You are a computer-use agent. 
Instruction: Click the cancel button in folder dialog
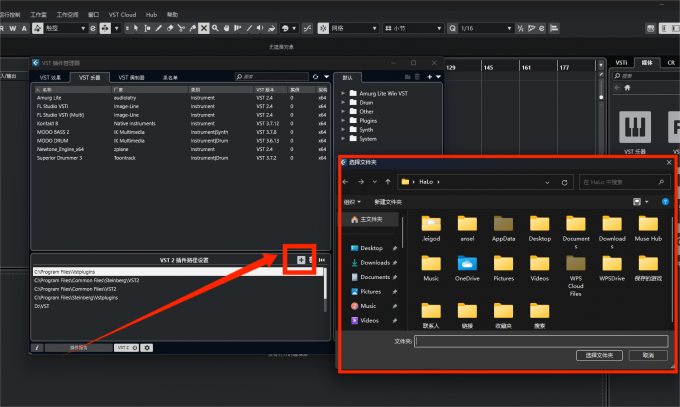(x=648, y=355)
